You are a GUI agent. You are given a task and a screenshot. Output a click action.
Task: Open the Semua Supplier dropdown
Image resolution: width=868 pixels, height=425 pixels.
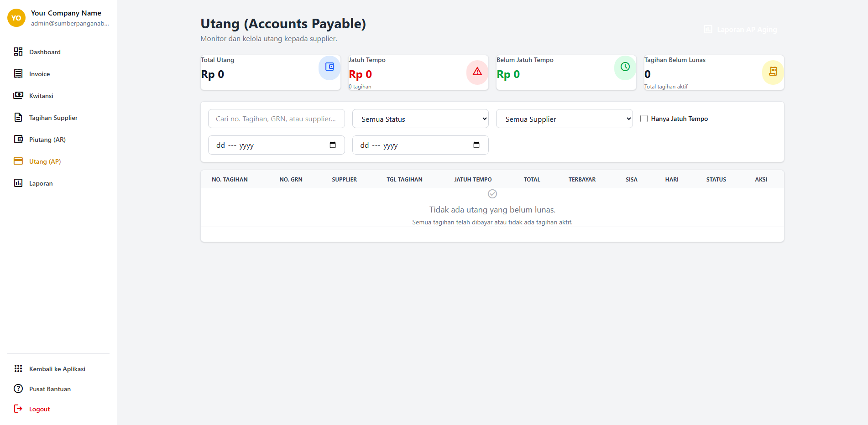[x=564, y=119]
